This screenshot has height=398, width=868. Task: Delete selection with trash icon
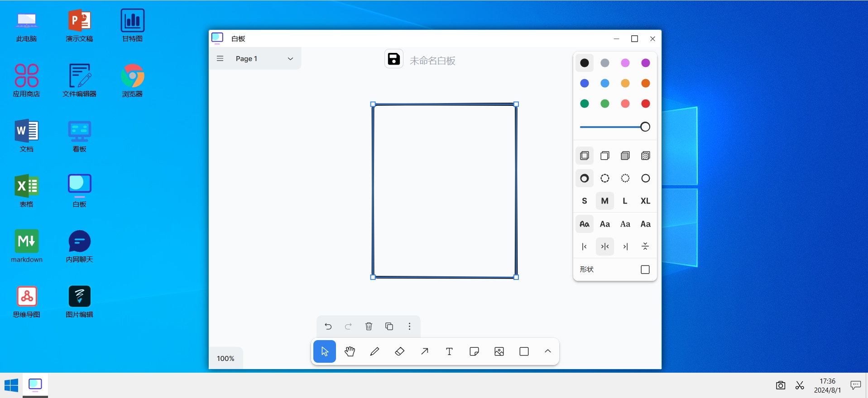369,326
